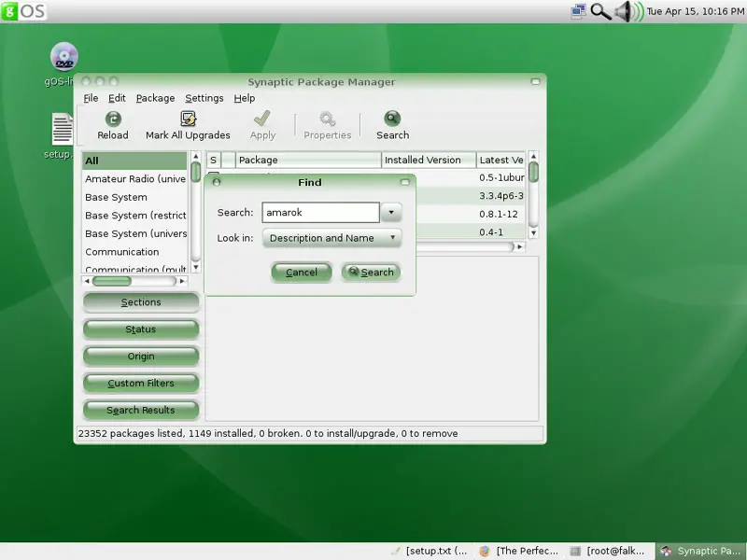Switch to the Status filter view
747x560 pixels.
tap(141, 329)
